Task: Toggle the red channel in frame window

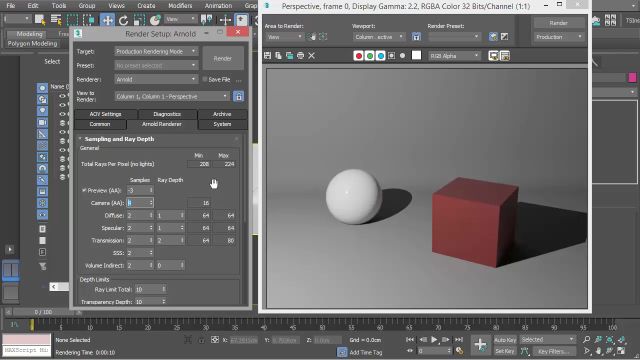Action: coord(358,56)
